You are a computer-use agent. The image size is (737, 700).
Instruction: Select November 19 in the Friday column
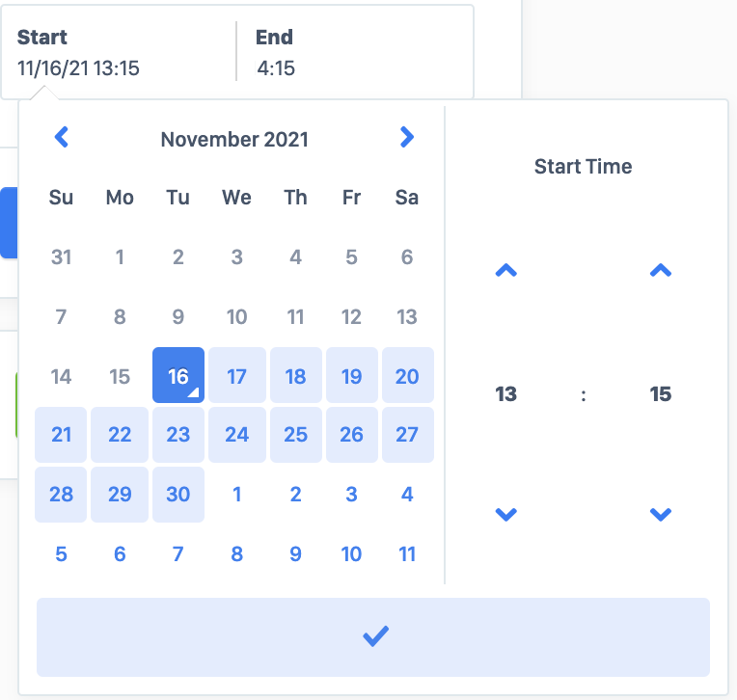tap(351, 376)
